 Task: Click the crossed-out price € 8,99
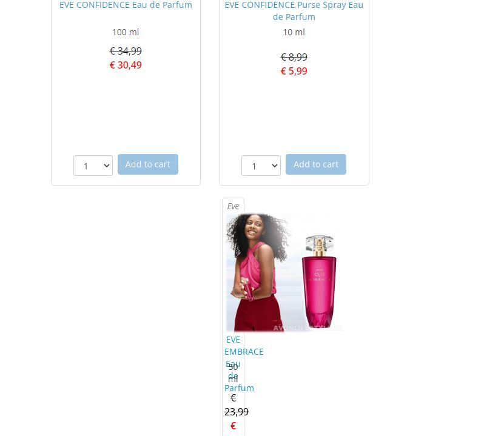coord(294,57)
